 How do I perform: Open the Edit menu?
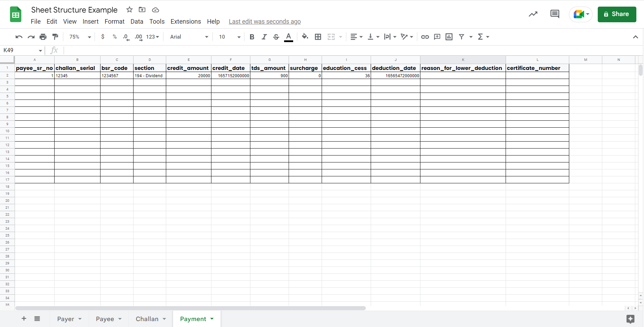52,22
